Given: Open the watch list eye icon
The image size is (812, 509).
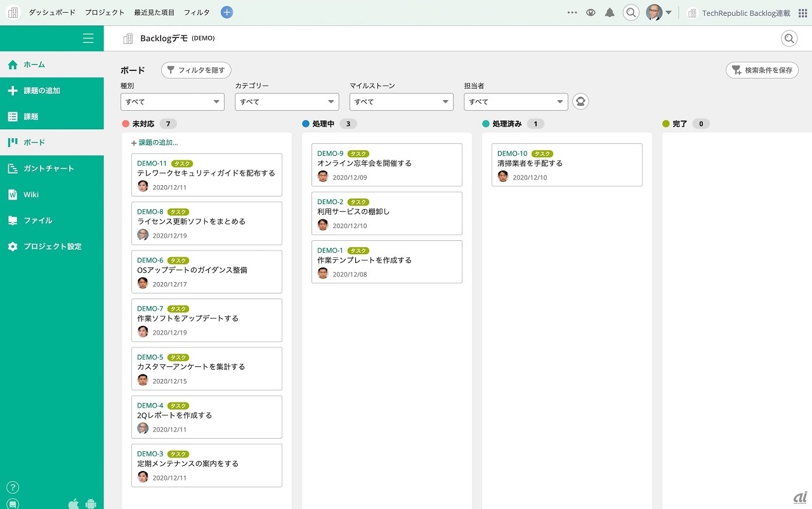Looking at the screenshot, I should pos(591,12).
